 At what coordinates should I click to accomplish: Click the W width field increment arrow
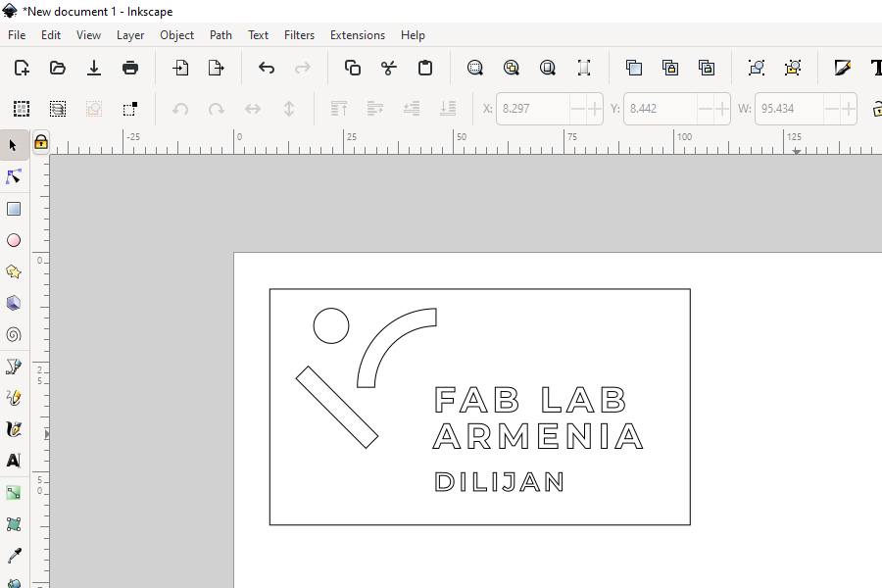pos(848,108)
